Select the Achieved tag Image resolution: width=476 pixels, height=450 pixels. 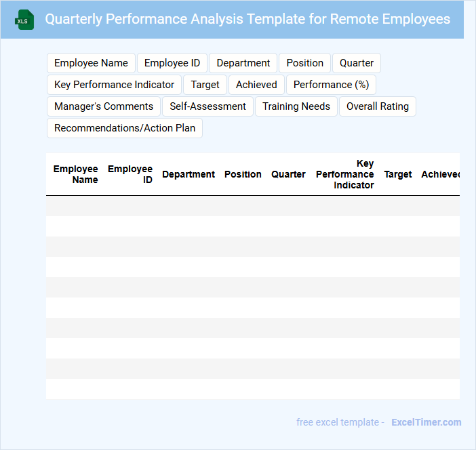tap(256, 85)
